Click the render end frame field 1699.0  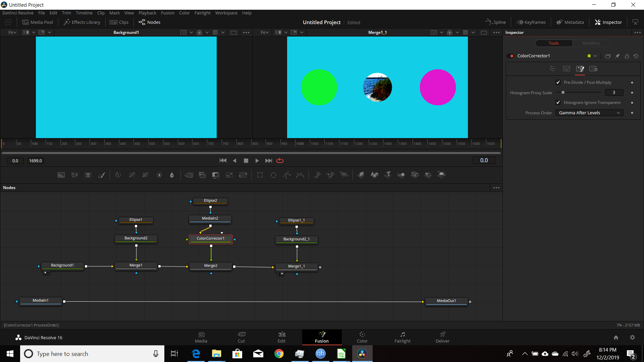tap(36, 161)
